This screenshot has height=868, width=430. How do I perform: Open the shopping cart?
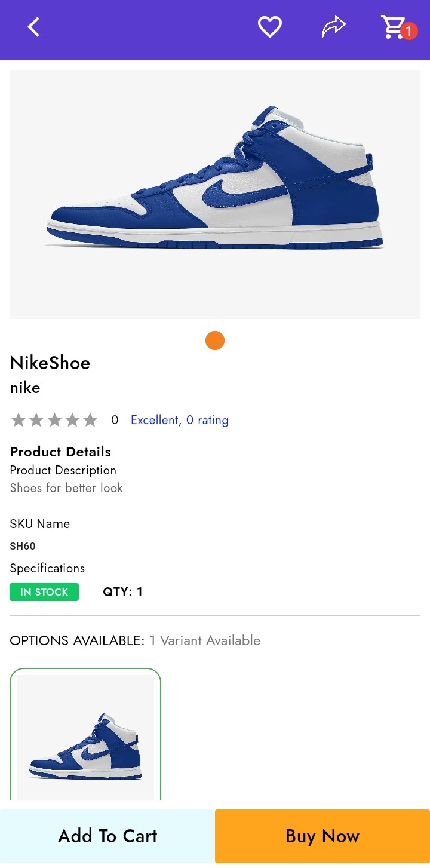(393, 27)
